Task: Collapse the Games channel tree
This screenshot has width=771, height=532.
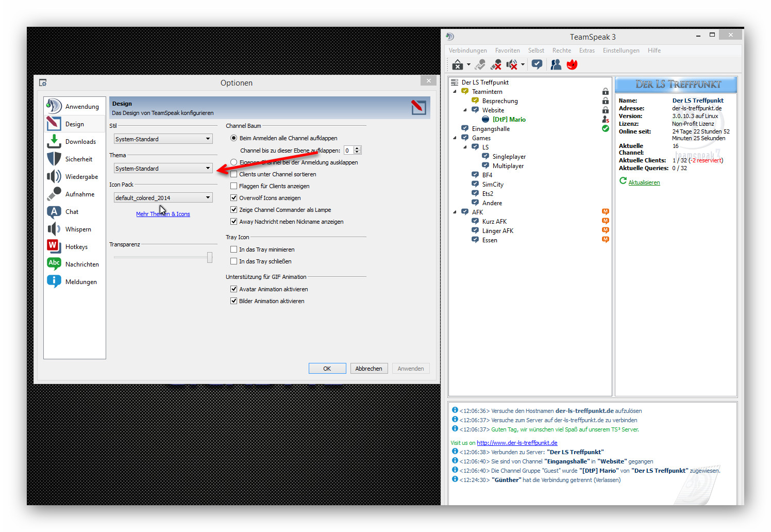Action: 455,138
